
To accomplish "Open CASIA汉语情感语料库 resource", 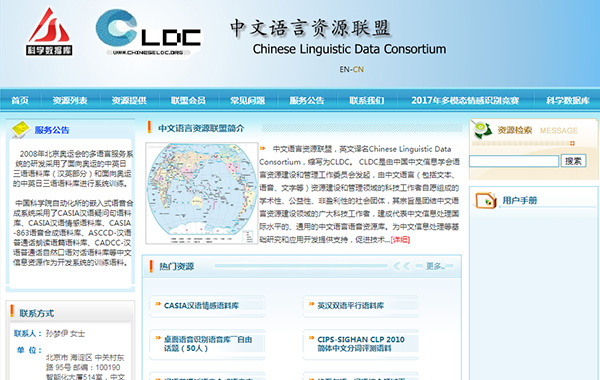I will 201,305.
